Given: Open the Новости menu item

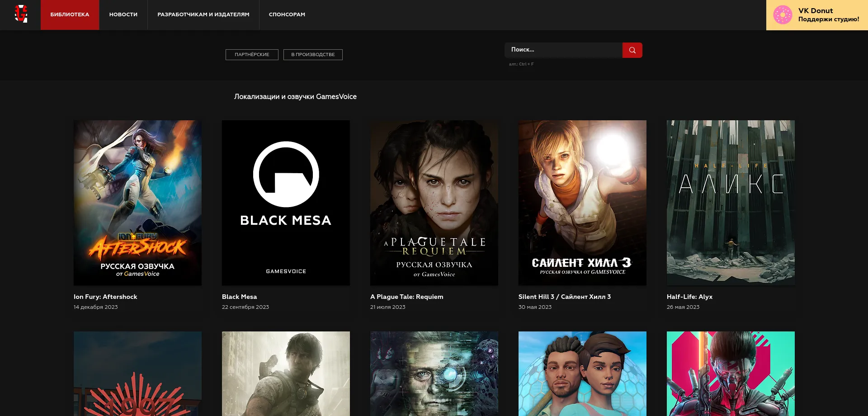Looking at the screenshot, I should point(123,15).
